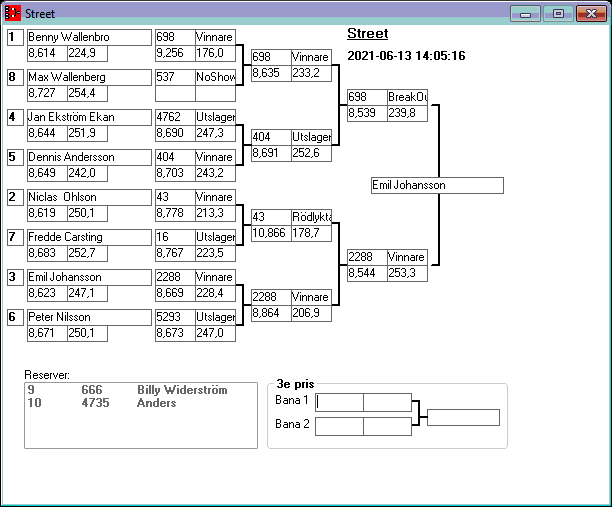Minimize the Street window
Screen dimensions: 612x507
coord(525,14)
